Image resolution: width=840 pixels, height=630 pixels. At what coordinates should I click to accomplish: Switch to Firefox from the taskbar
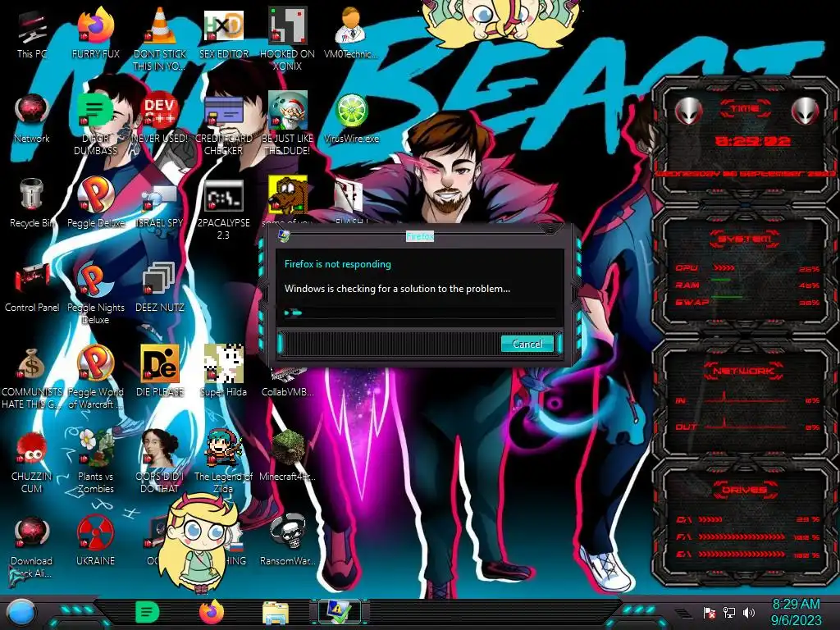click(211, 612)
